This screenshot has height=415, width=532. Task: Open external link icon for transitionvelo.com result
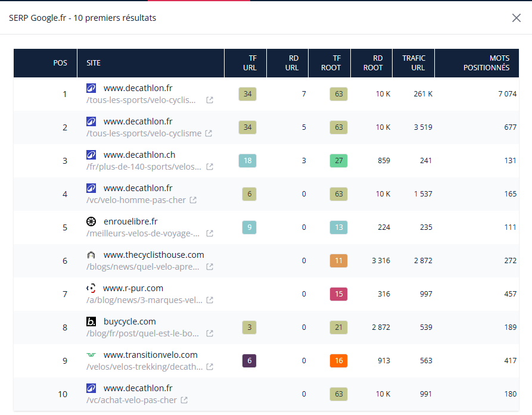tap(210, 367)
